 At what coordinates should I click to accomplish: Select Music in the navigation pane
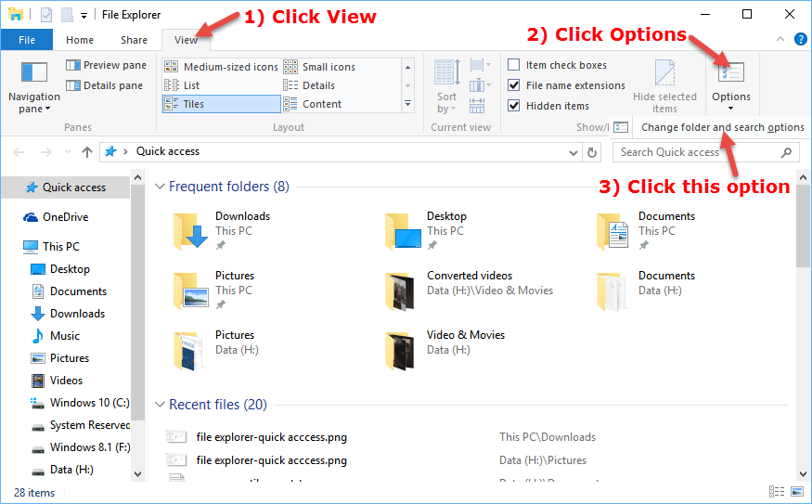pyautogui.click(x=56, y=336)
